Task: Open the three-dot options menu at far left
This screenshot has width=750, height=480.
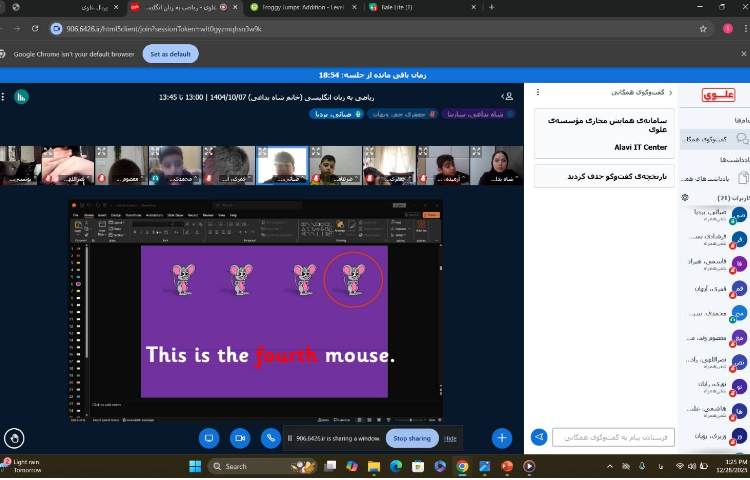Action: click(4, 97)
